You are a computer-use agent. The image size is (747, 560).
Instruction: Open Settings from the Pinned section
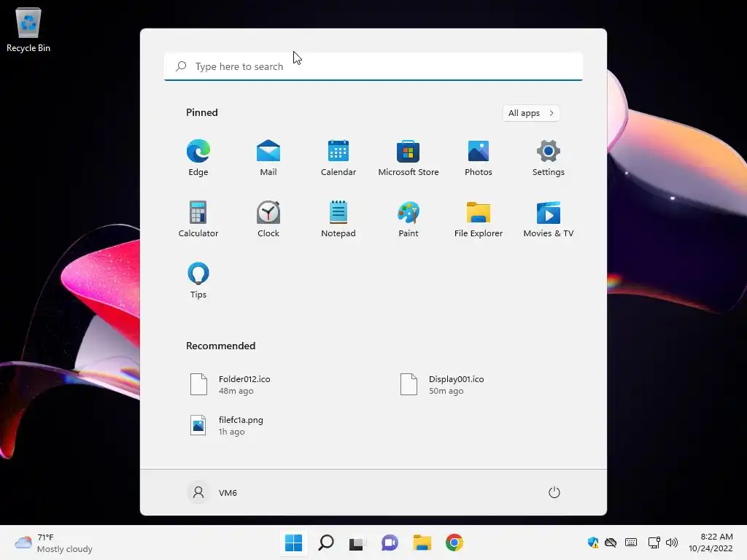pyautogui.click(x=549, y=157)
